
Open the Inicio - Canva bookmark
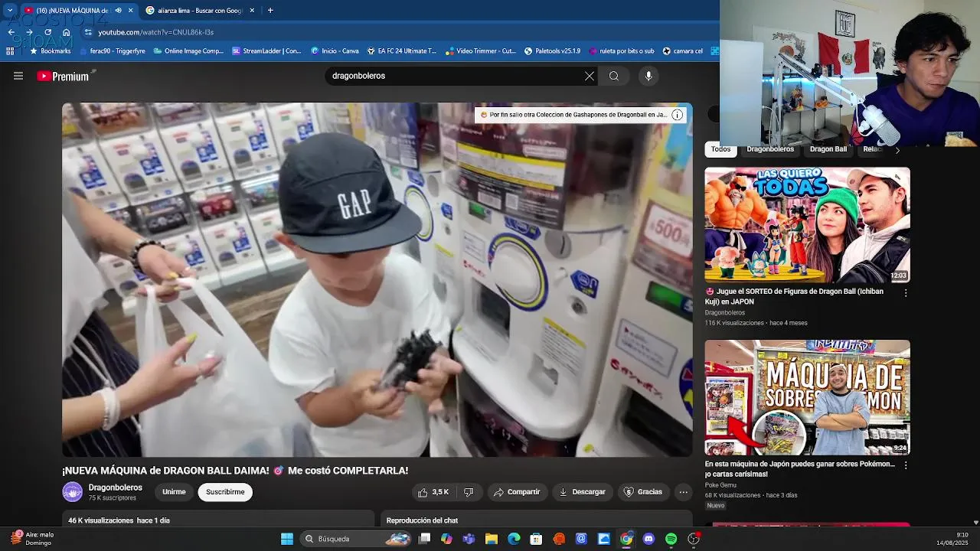335,51
